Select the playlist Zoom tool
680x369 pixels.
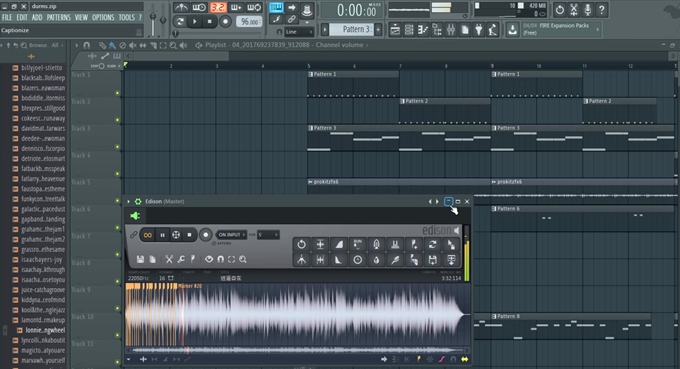click(173, 45)
